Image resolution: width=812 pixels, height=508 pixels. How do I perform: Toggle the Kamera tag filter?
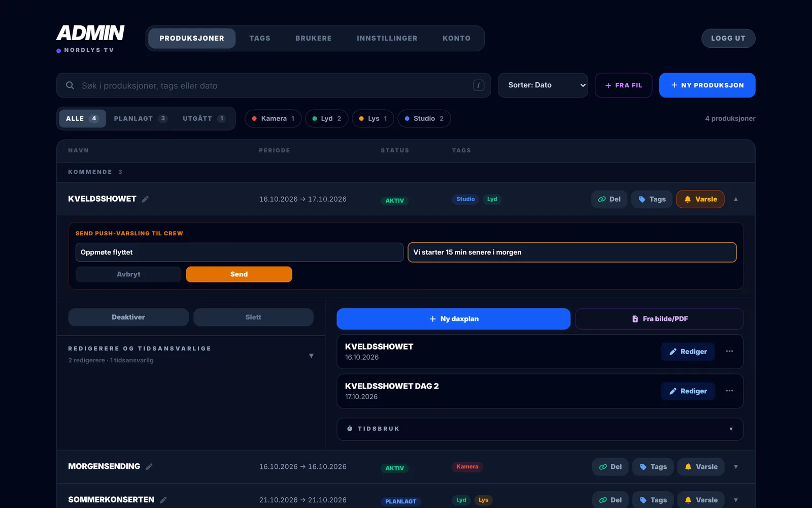click(273, 118)
